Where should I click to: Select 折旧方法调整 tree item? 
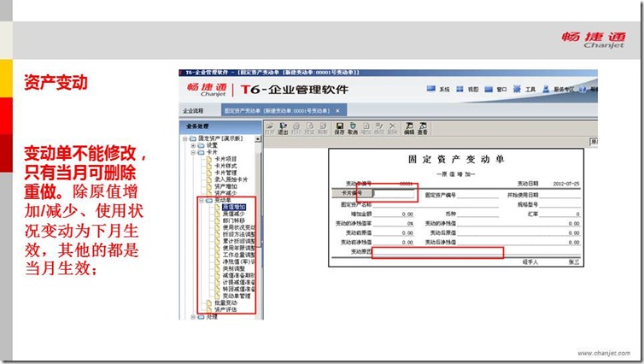coord(239,234)
